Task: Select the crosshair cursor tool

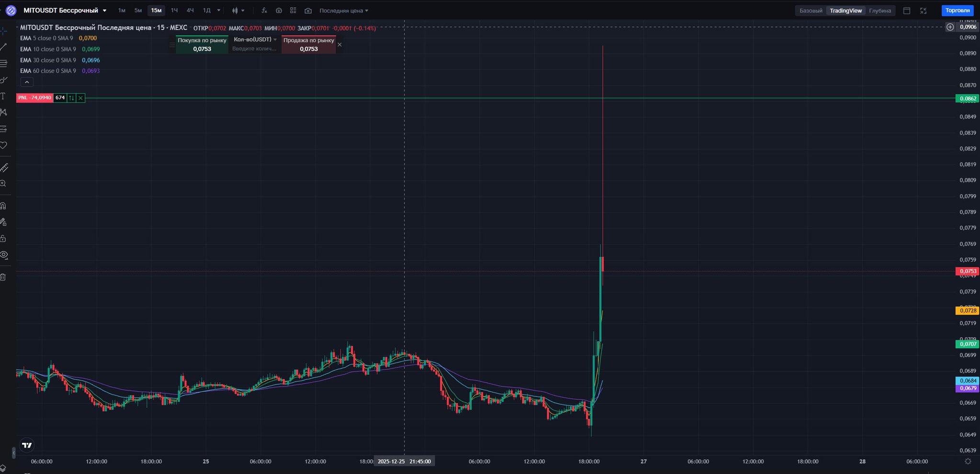Action: (3, 31)
